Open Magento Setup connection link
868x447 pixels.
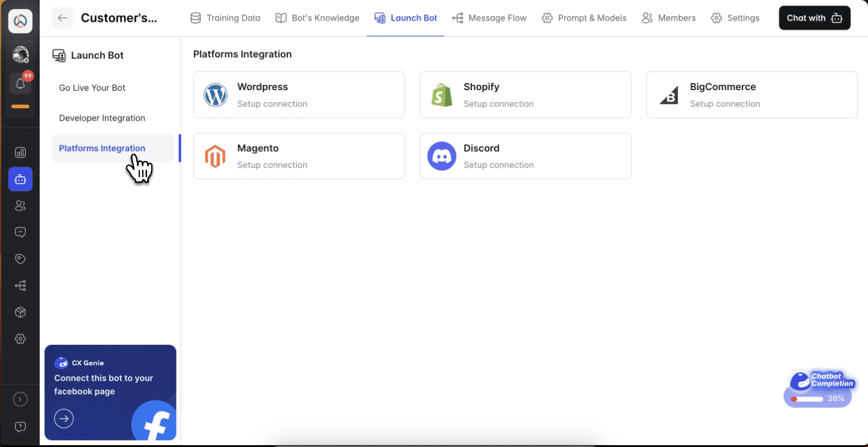[272, 165]
